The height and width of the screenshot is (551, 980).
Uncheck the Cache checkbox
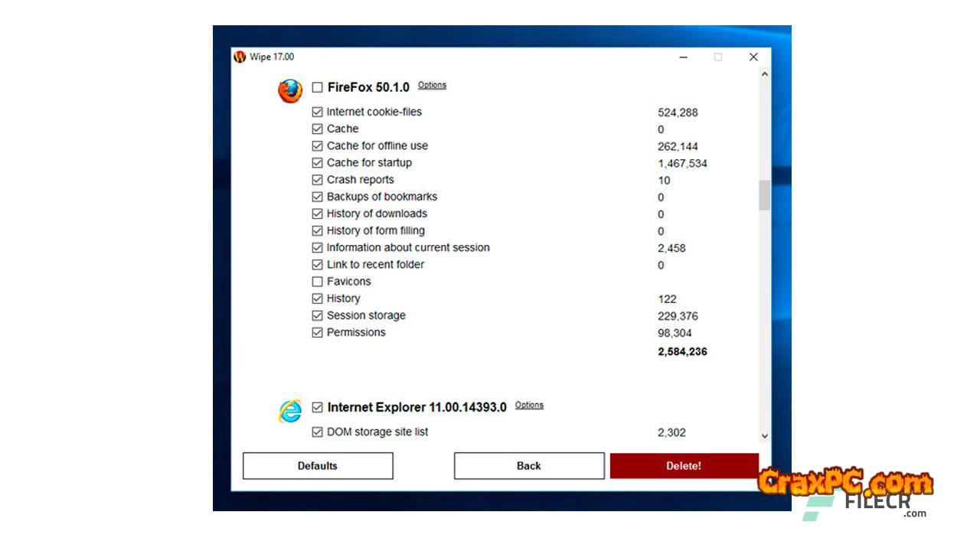tap(317, 129)
